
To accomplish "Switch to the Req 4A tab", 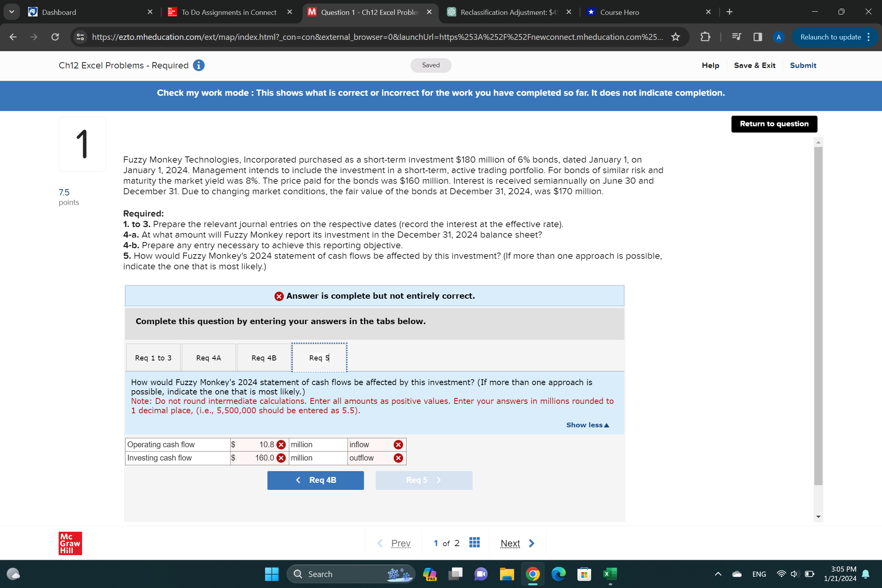I will click(x=208, y=357).
